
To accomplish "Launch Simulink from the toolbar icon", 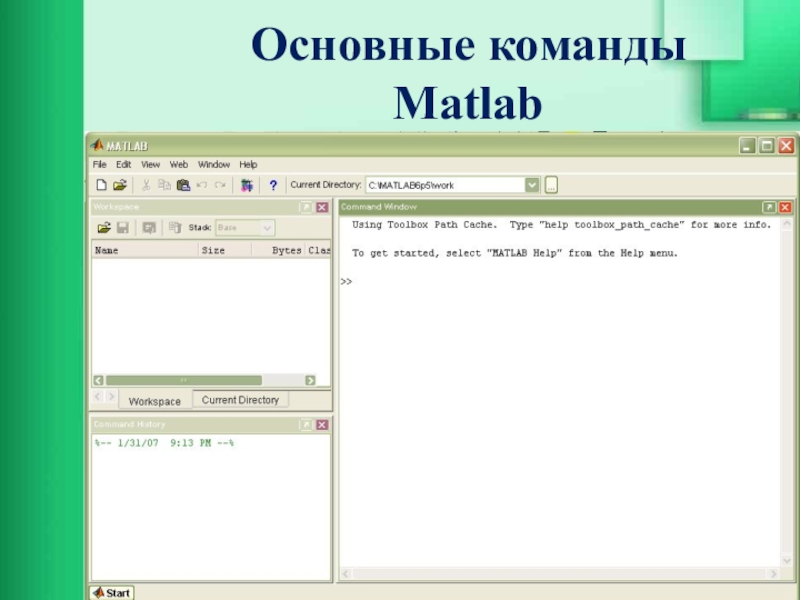I will [247, 185].
